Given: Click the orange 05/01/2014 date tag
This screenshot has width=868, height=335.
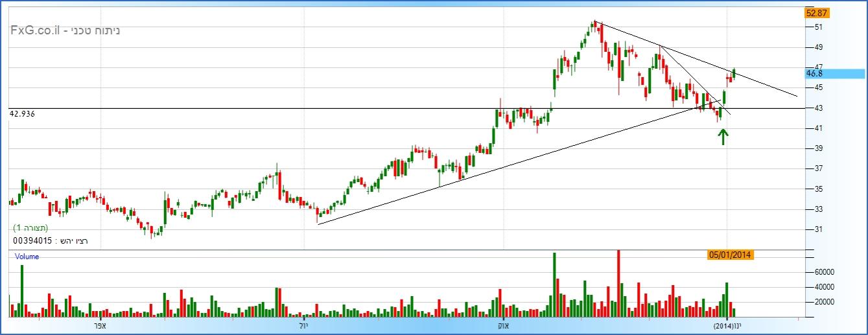Looking at the screenshot, I should coord(730,255).
